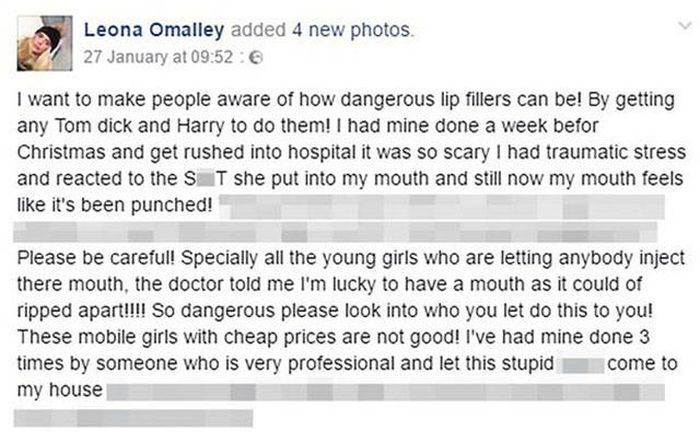This screenshot has height=432, width=700.
Task: Click the blurred block after 'stupid'
Action: [582, 365]
